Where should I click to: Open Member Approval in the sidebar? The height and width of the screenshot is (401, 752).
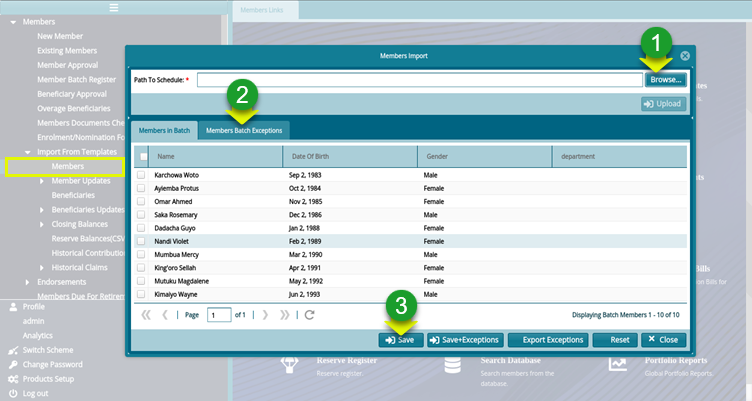point(68,65)
